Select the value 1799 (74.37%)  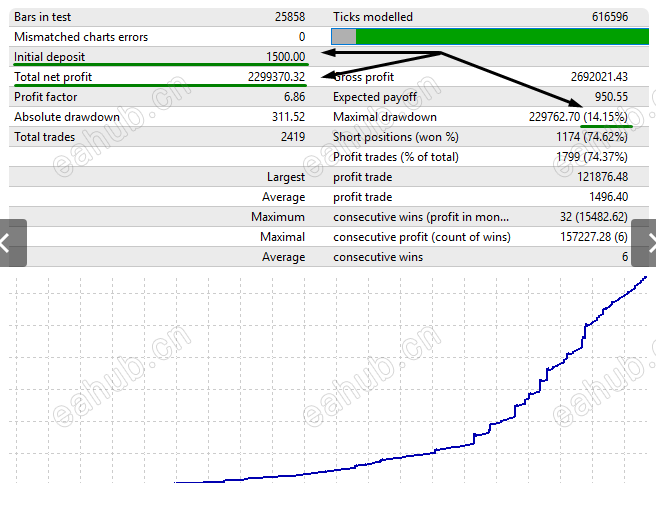(x=592, y=157)
